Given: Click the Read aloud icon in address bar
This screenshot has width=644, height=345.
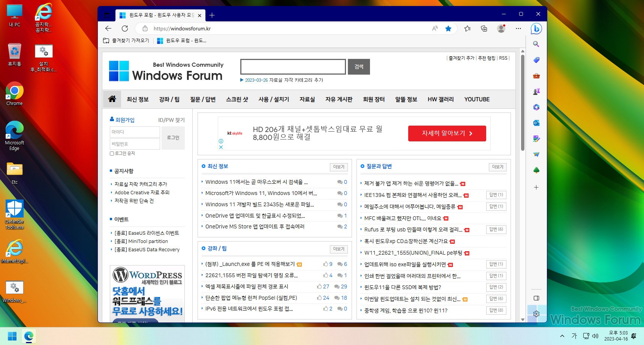Looking at the screenshot, I should [435, 28].
